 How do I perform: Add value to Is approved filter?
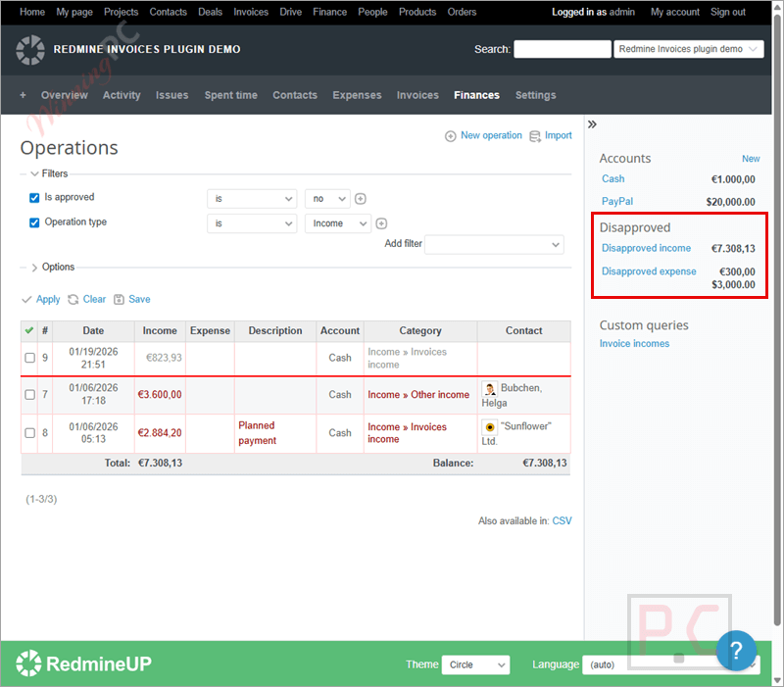[360, 199]
